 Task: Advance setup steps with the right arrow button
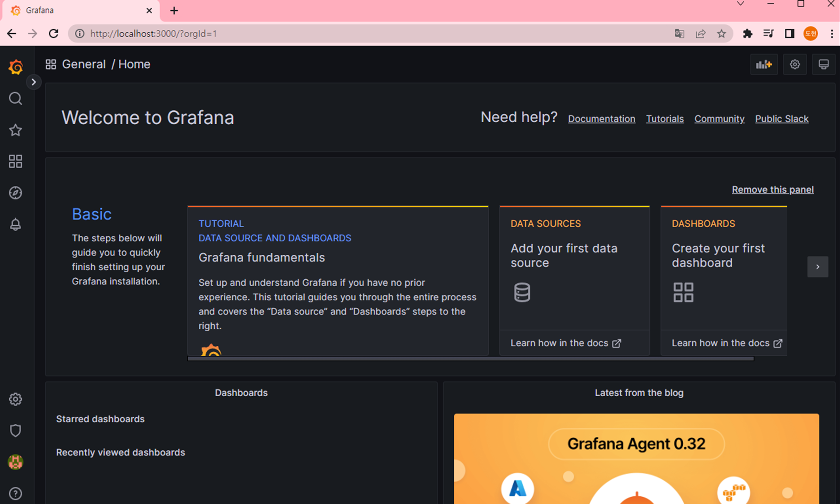tap(818, 267)
